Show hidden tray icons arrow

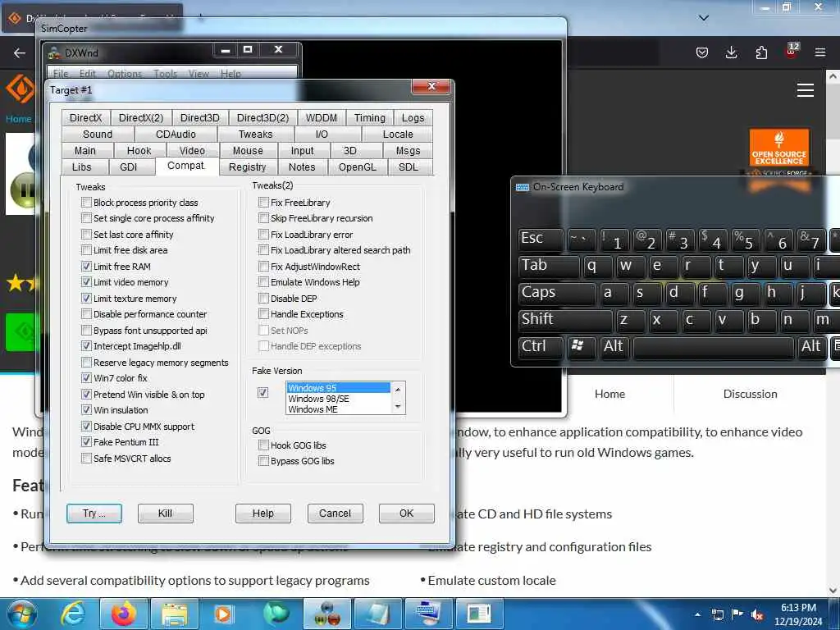point(697,615)
